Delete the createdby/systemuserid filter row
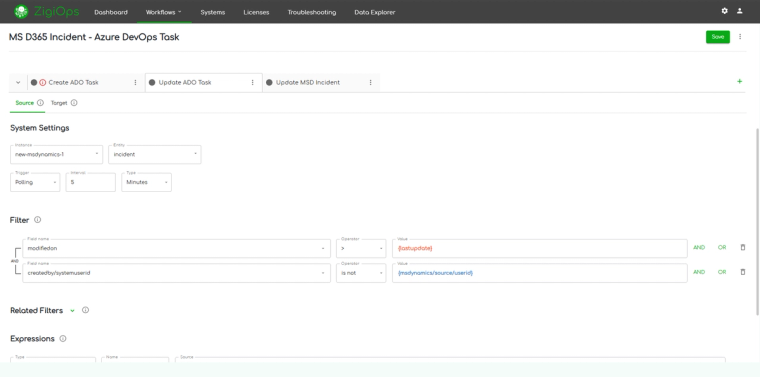760x377 pixels. click(x=743, y=272)
